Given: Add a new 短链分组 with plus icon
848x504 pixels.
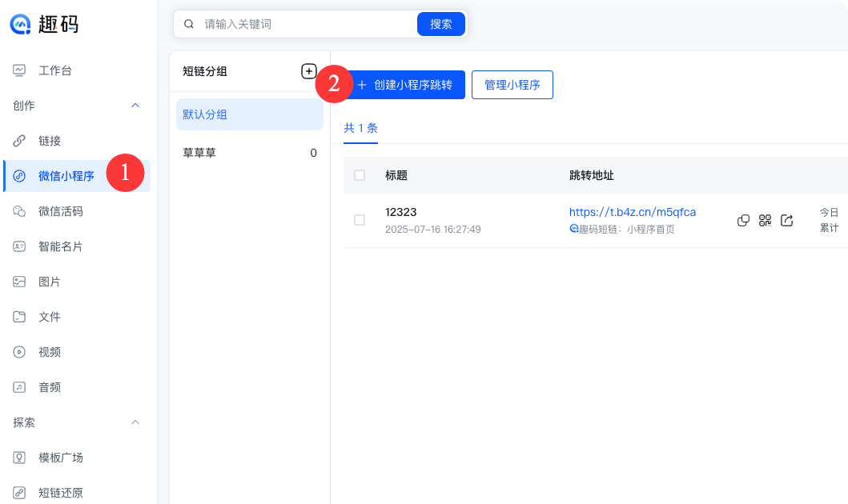Looking at the screenshot, I should point(309,71).
